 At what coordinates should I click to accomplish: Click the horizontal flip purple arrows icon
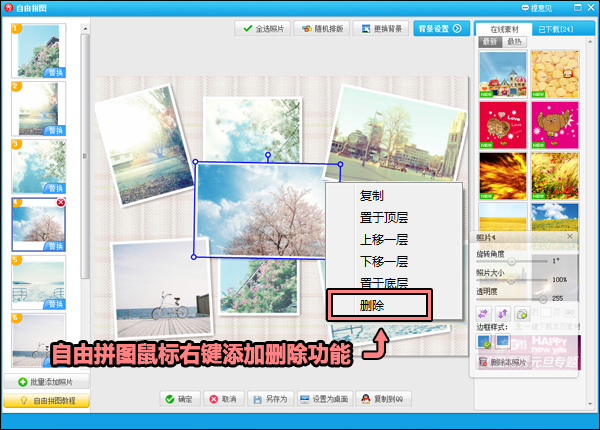[x=483, y=314]
